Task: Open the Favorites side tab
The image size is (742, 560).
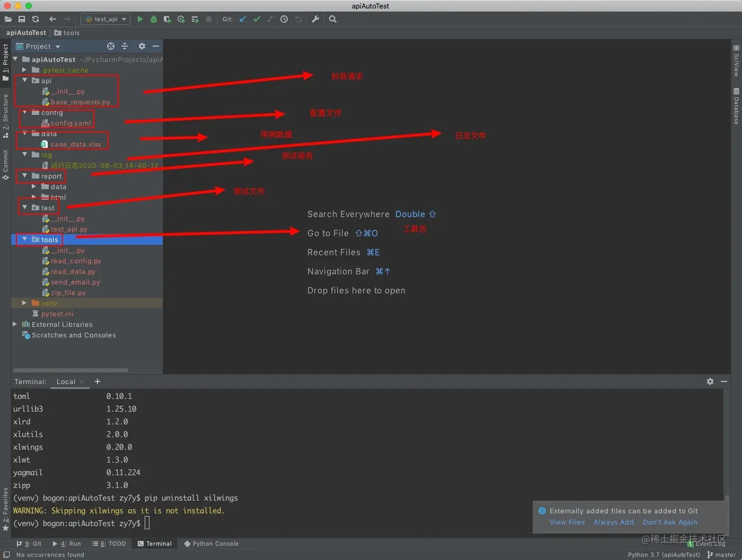Action: [5, 510]
